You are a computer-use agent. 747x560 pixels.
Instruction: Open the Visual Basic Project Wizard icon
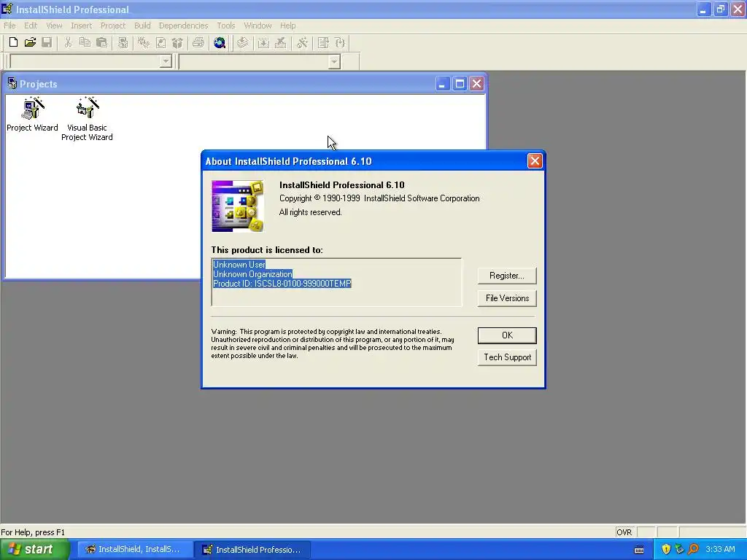(87, 119)
